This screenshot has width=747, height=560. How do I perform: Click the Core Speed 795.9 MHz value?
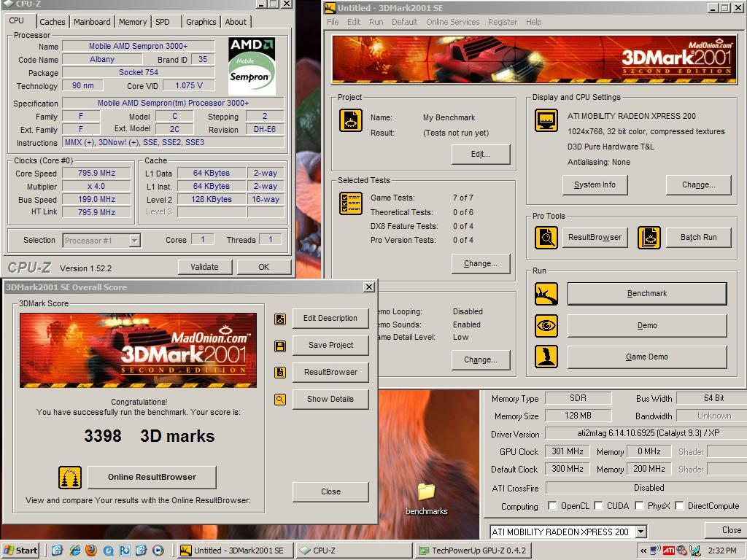pos(97,173)
